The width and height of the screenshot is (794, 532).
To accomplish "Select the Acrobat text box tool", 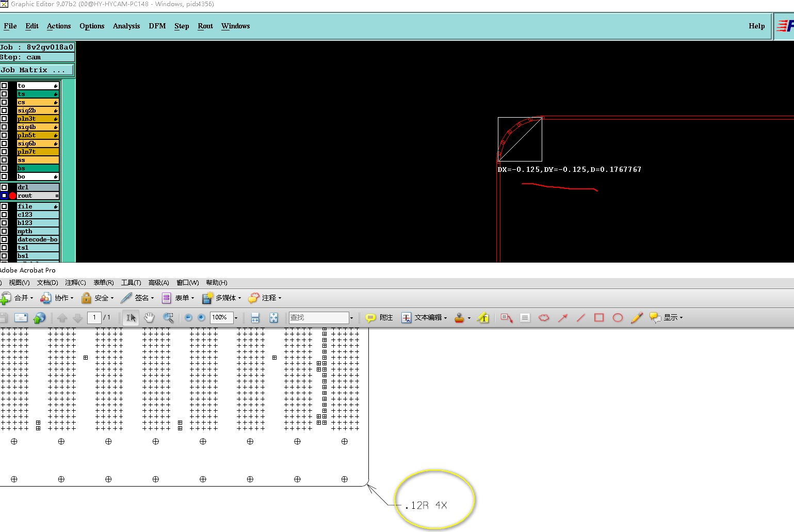I will pos(525,318).
